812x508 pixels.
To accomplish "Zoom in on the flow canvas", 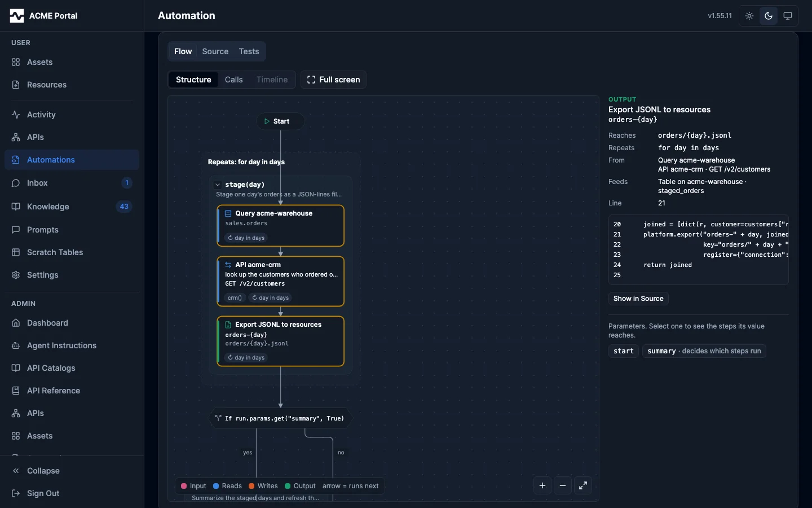I will coord(542,485).
